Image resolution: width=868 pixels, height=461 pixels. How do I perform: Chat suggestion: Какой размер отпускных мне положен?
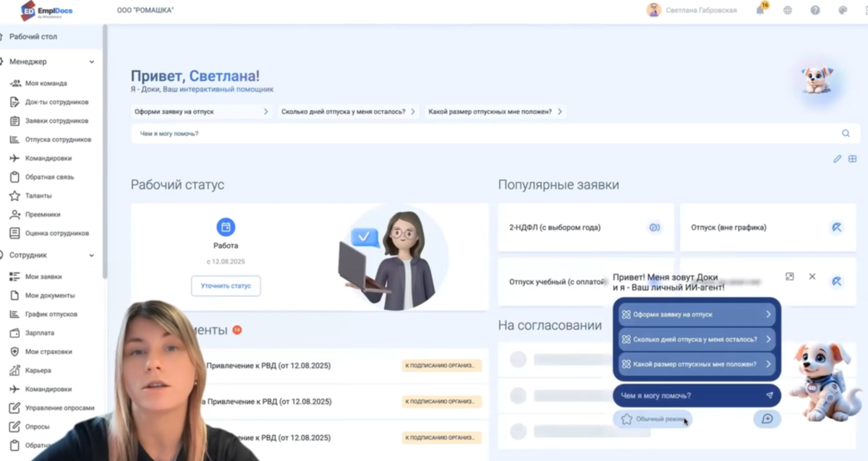coord(697,364)
